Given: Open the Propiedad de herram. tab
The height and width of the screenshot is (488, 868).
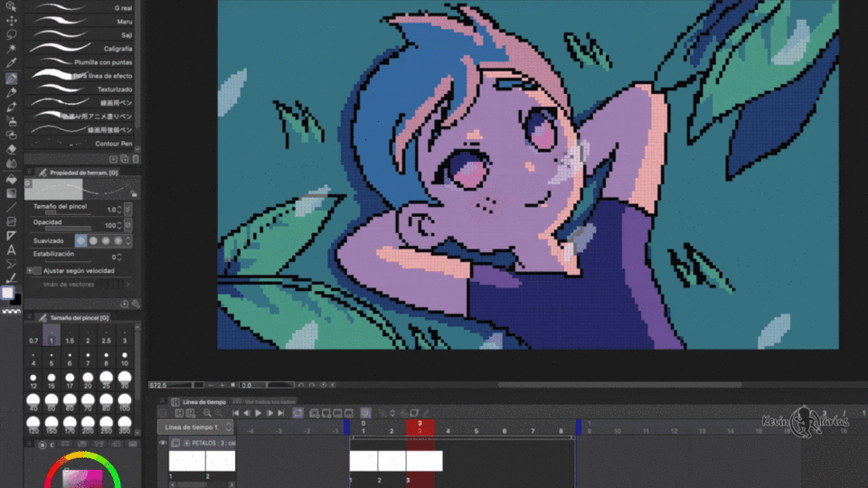Looking at the screenshot, I should (78, 173).
